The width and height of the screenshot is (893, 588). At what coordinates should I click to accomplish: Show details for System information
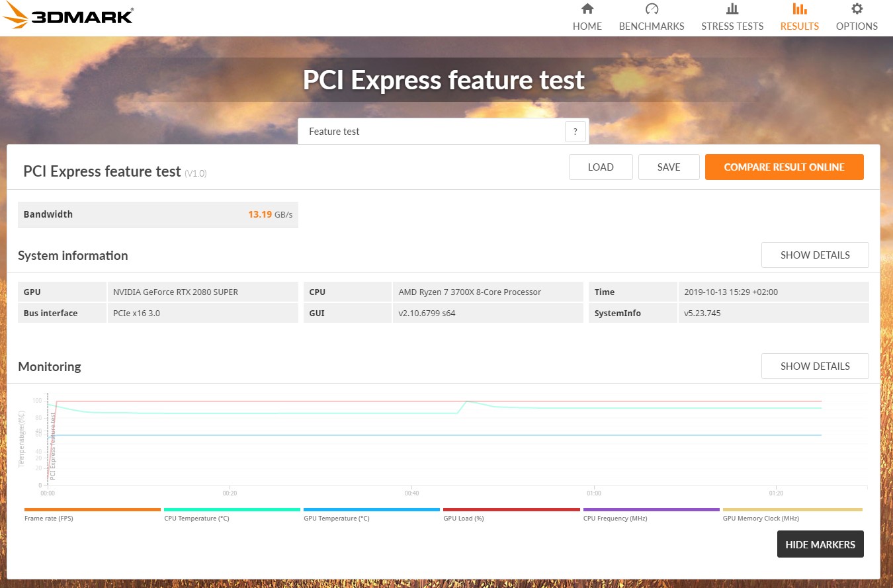[815, 255]
